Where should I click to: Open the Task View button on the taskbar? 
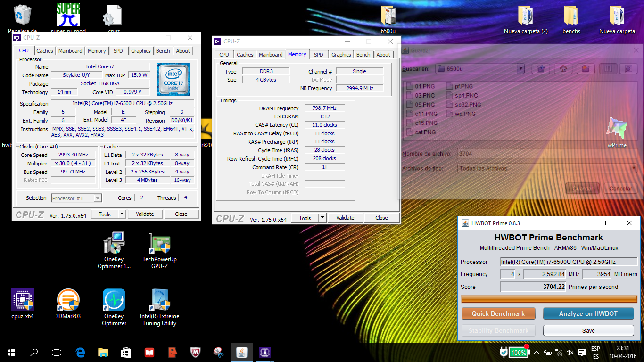click(57, 352)
